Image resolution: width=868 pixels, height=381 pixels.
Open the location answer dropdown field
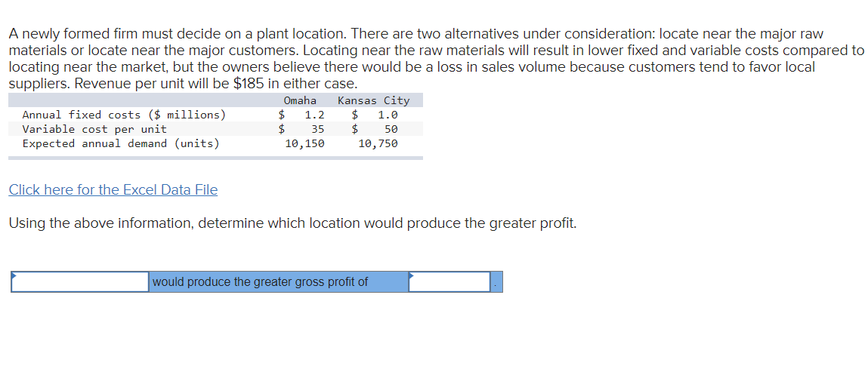click(x=80, y=282)
